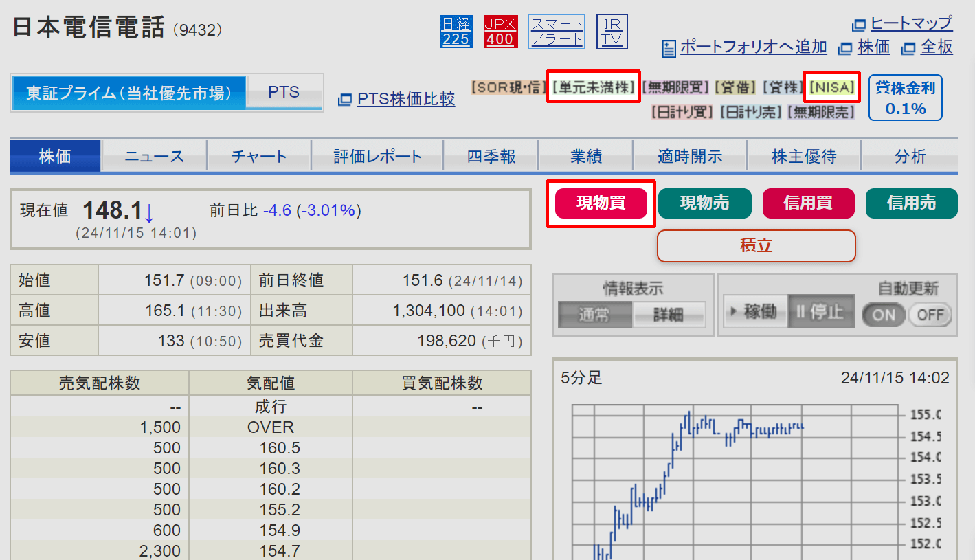Click the 安値 value 133
The image size is (975, 560).
pyautogui.click(x=171, y=341)
